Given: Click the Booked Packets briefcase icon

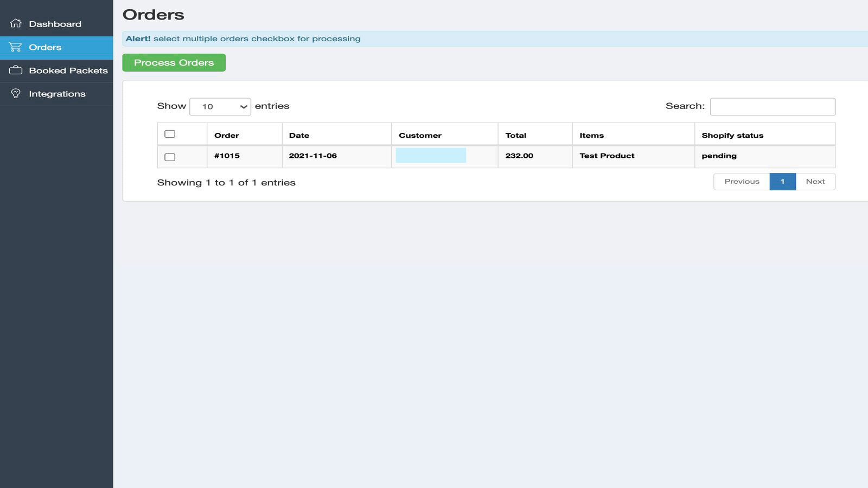Looking at the screenshot, I should (x=16, y=70).
